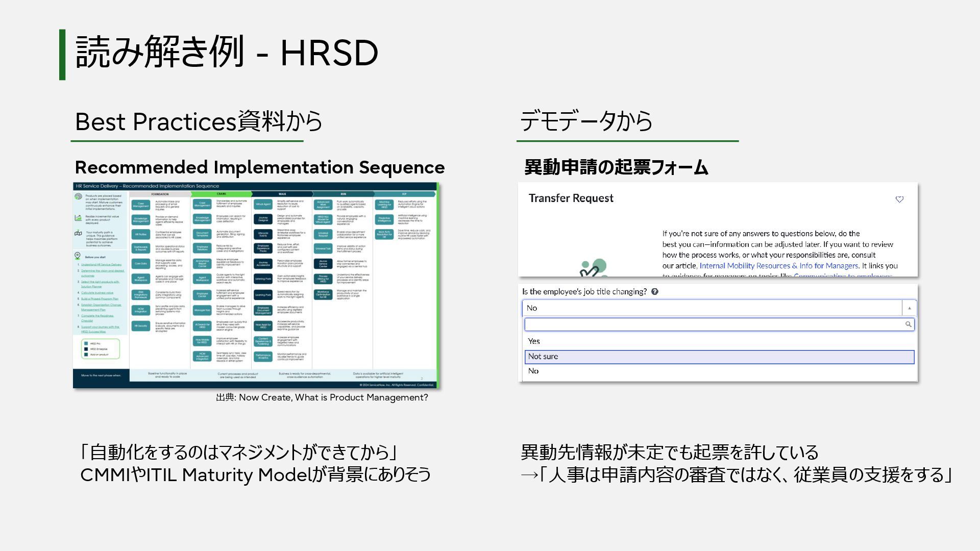Click the magnifier icon in dropdown search box
This screenshot has height=551, width=980.
pyautogui.click(x=908, y=324)
